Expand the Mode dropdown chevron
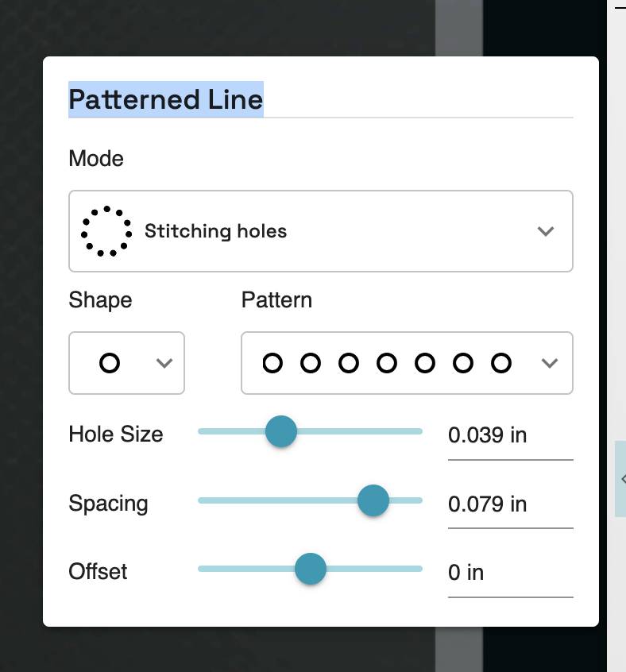 point(545,231)
